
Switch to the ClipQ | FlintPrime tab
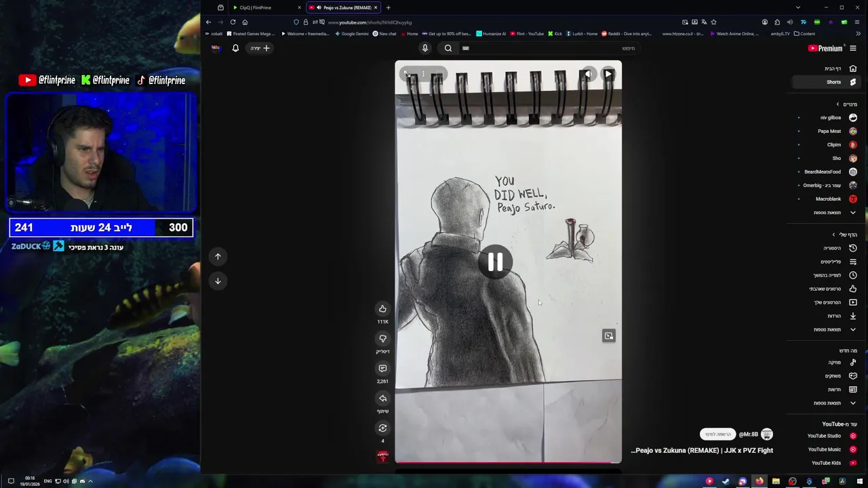(x=267, y=7)
